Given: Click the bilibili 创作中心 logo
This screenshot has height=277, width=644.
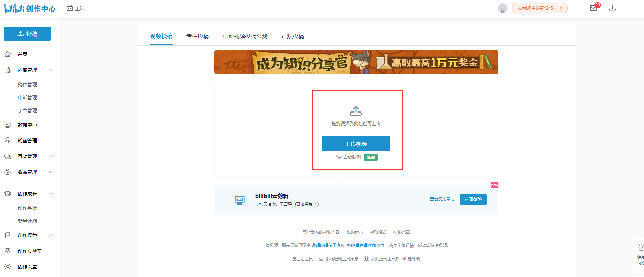Looking at the screenshot, I should tap(30, 9).
